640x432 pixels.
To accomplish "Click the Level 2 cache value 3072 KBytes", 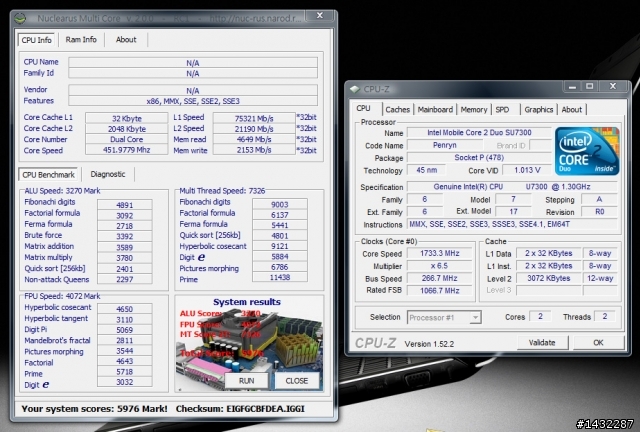I will coord(549,278).
